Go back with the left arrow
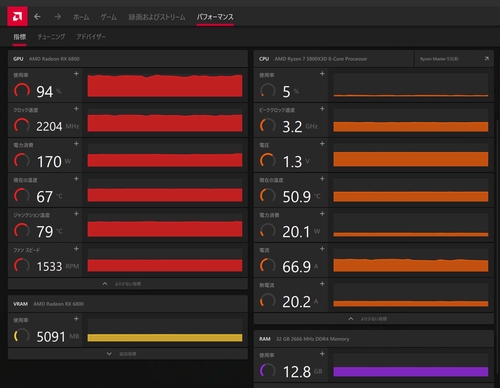This screenshot has height=388, width=500. point(37,17)
